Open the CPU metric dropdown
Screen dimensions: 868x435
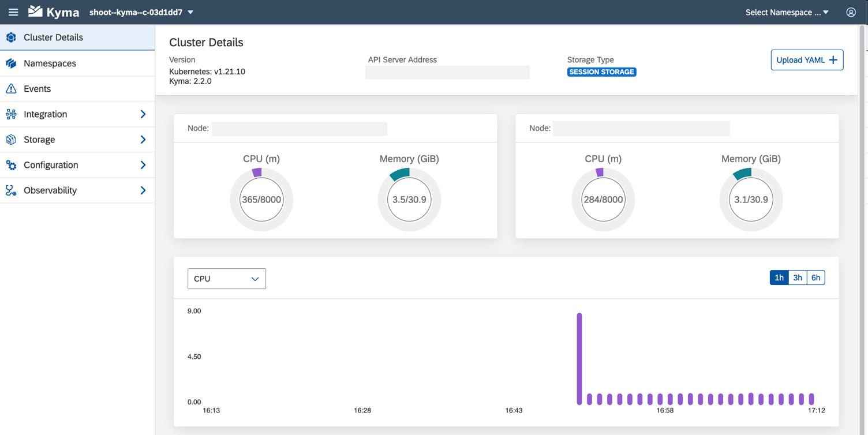227,279
